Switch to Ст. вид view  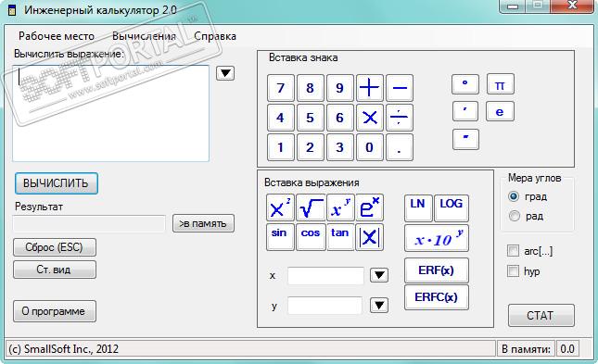[55, 270]
